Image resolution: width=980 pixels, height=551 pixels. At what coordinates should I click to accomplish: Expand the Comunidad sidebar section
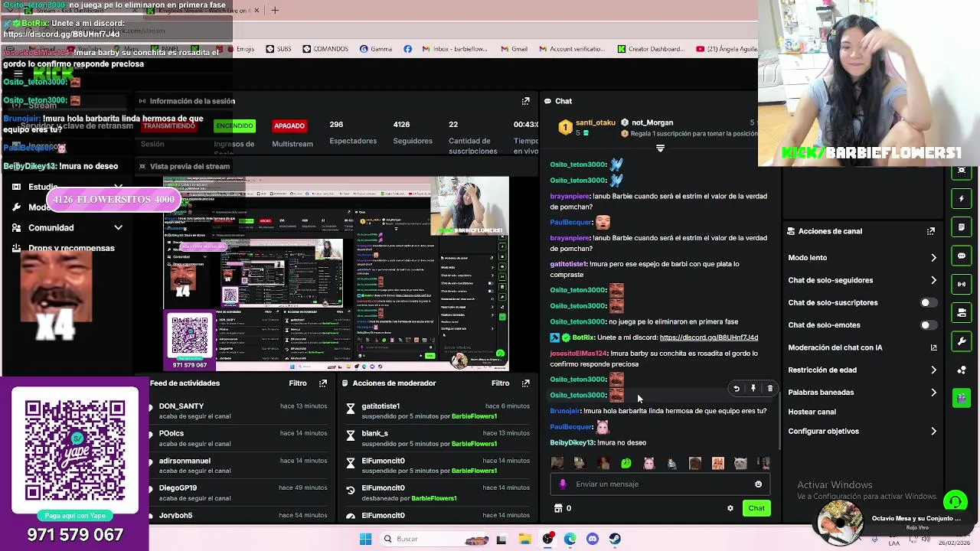(118, 227)
